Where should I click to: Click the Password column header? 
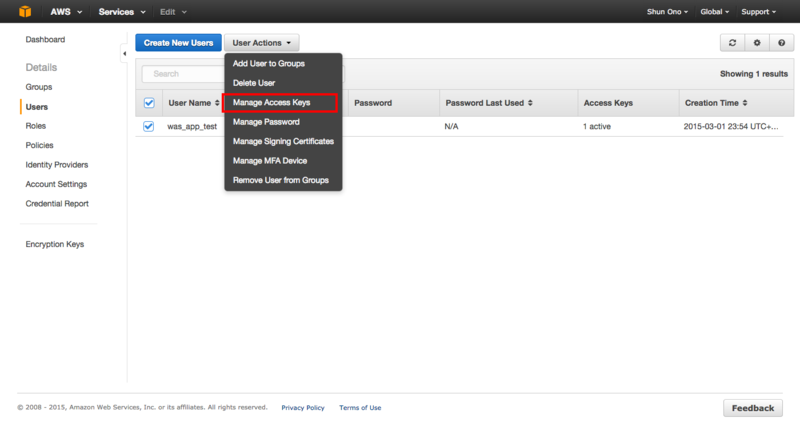click(x=373, y=103)
